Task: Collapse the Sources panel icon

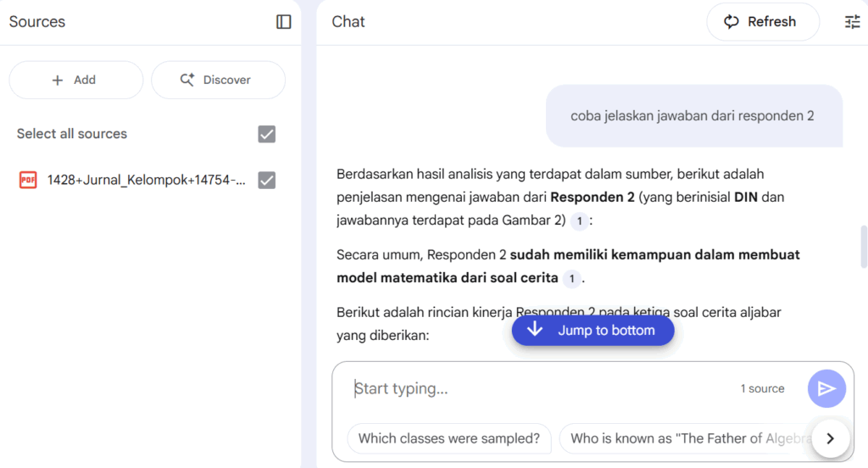Action: point(284,22)
